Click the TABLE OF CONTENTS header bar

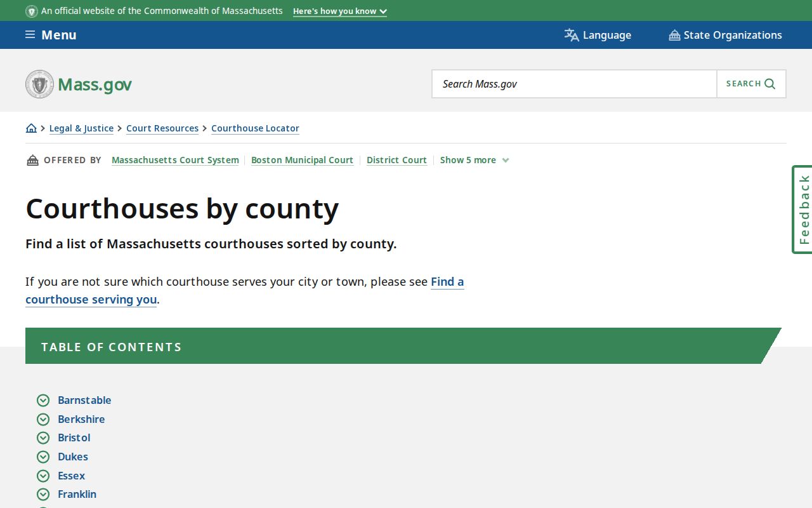coord(403,346)
